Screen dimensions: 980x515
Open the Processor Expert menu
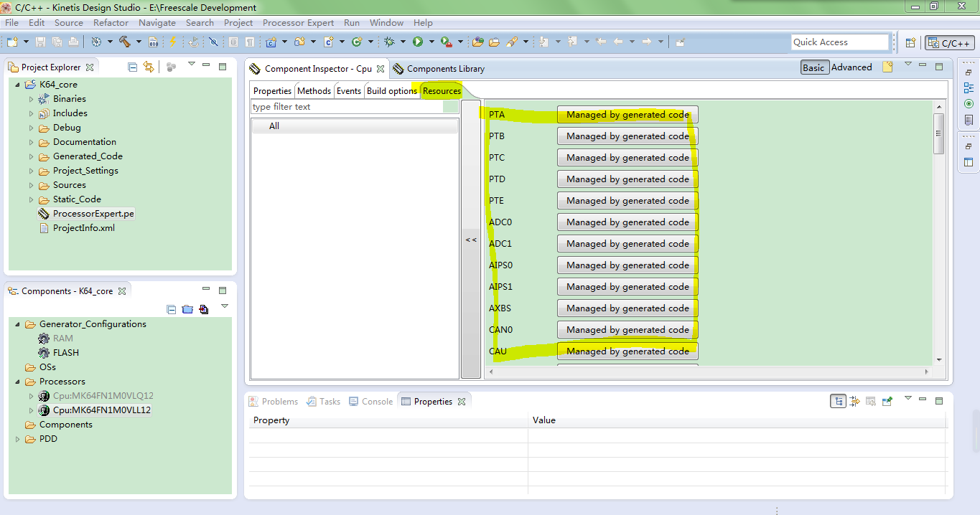tap(298, 22)
